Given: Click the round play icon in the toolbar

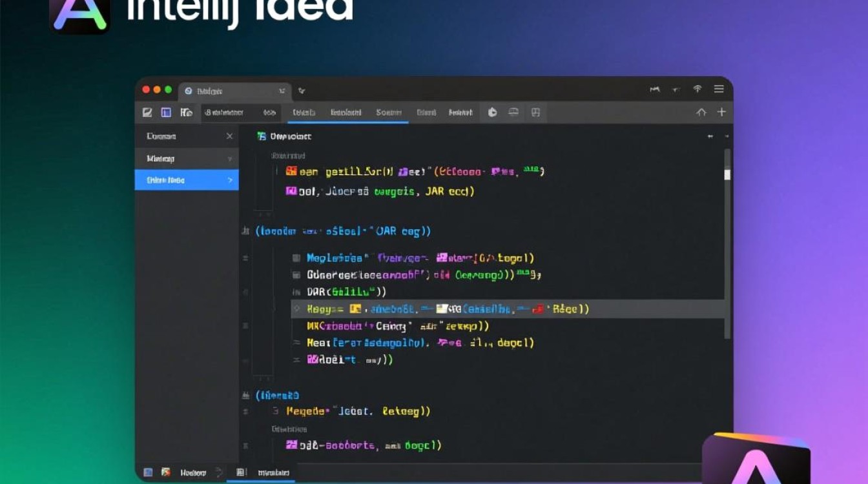Looking at the screenshot, I should tap(492, 112).
